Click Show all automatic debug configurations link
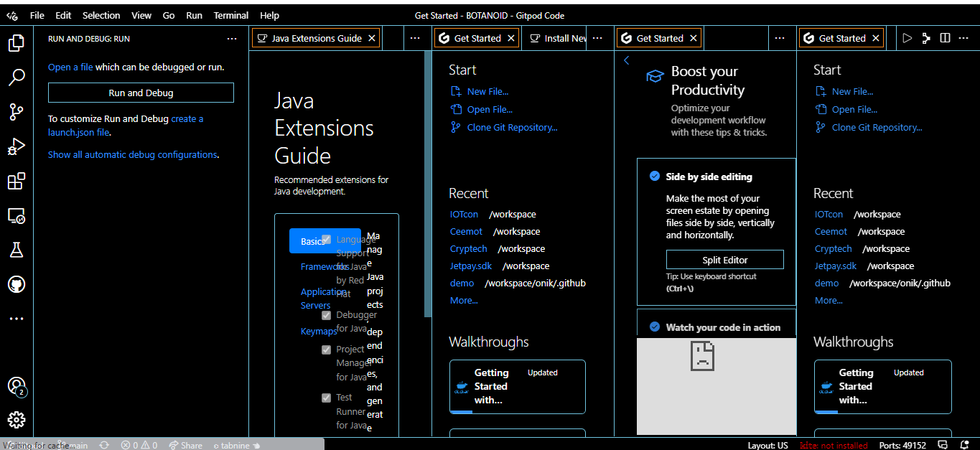The width and height of the screenshot is (980, 450). [132, 154]
